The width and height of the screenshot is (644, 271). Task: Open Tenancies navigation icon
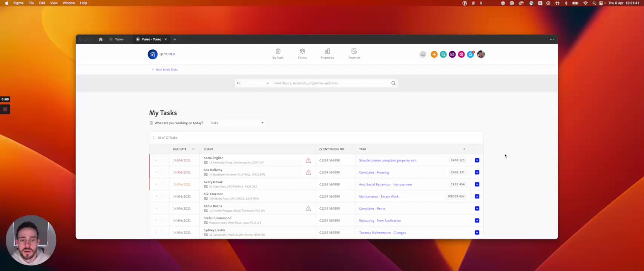click(354, 54)
